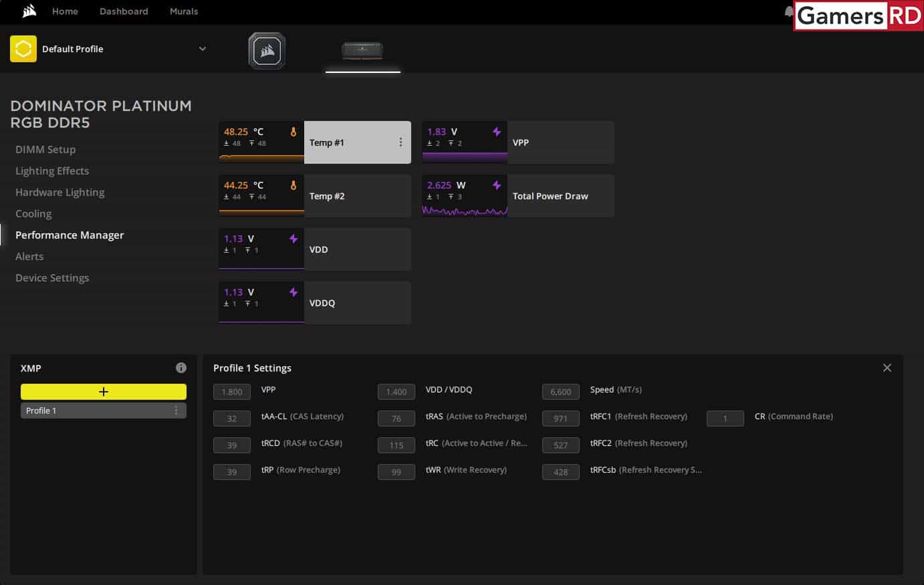Click the tRFC2 field showing 527
This screenshot has width=924, height=585.
[561, 445]
